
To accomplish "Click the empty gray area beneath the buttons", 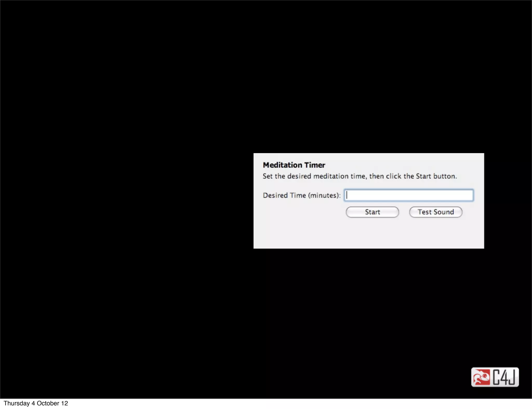I will (x=368, y=234).
